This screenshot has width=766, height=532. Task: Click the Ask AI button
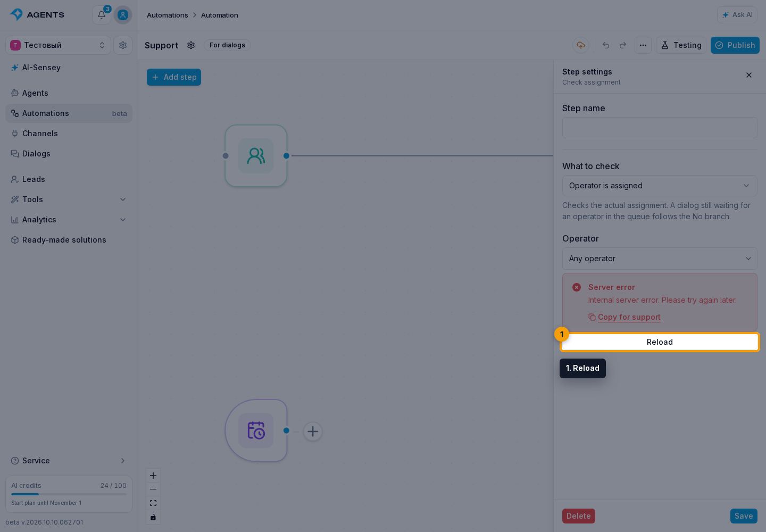[x=737, y=15]
